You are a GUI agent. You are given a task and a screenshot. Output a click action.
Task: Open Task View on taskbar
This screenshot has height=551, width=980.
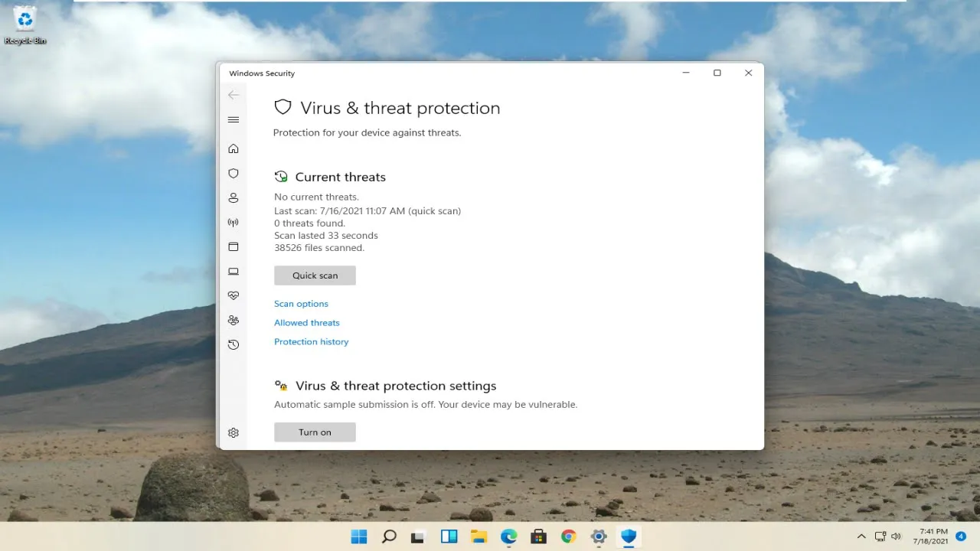418,536
